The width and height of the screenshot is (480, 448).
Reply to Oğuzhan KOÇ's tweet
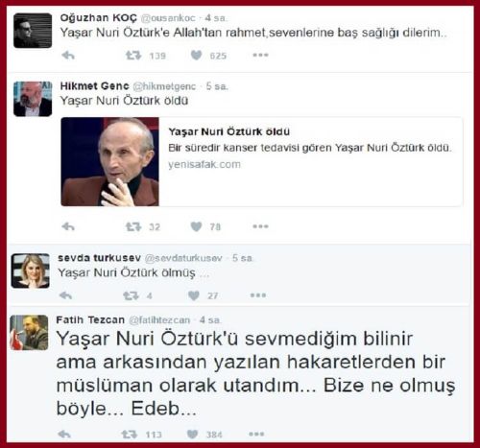coord(68,56)
